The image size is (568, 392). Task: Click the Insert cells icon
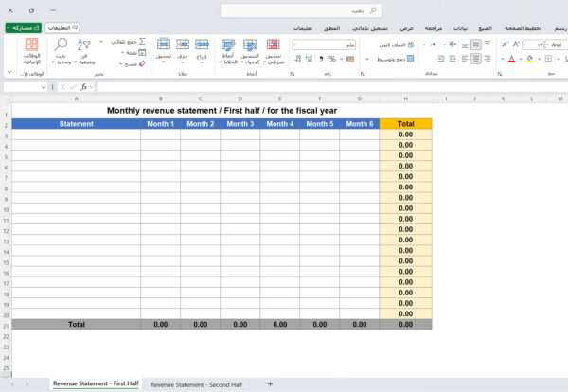[x=204, y=45]
